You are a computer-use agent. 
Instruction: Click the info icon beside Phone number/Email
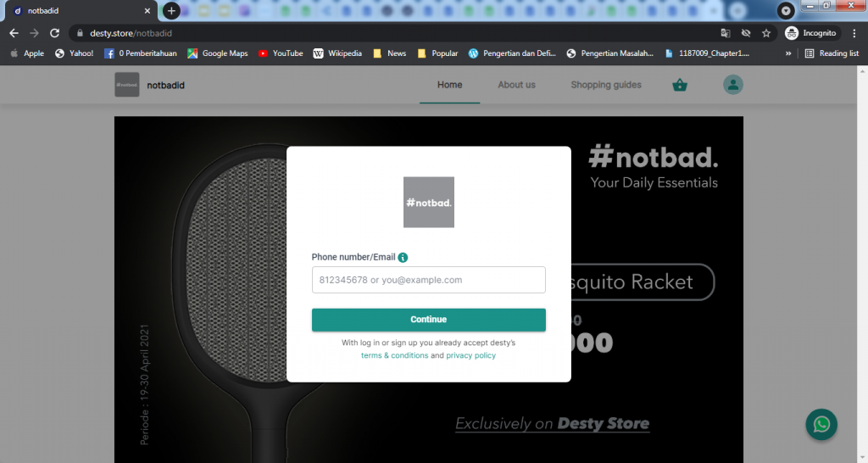[403, 258]
